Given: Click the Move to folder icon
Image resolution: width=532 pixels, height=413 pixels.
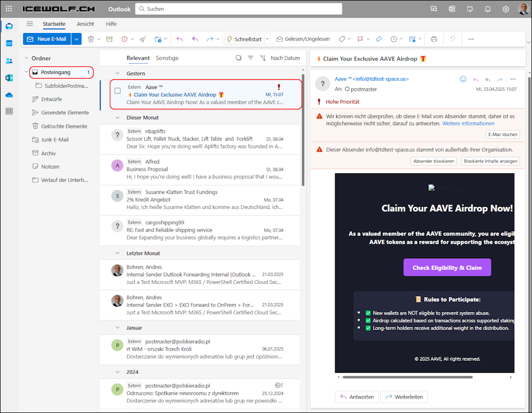Looking at the screenshot, I should click(158, 39).
